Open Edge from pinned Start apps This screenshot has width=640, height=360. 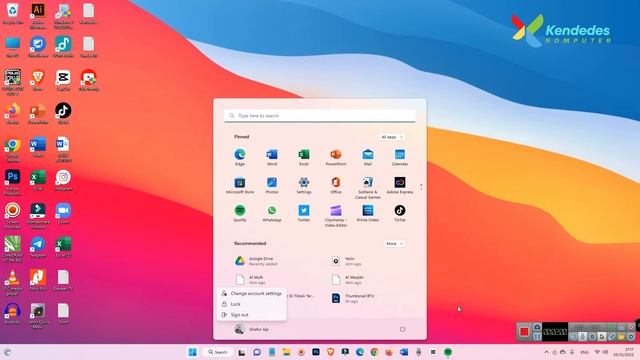point(240,157)
